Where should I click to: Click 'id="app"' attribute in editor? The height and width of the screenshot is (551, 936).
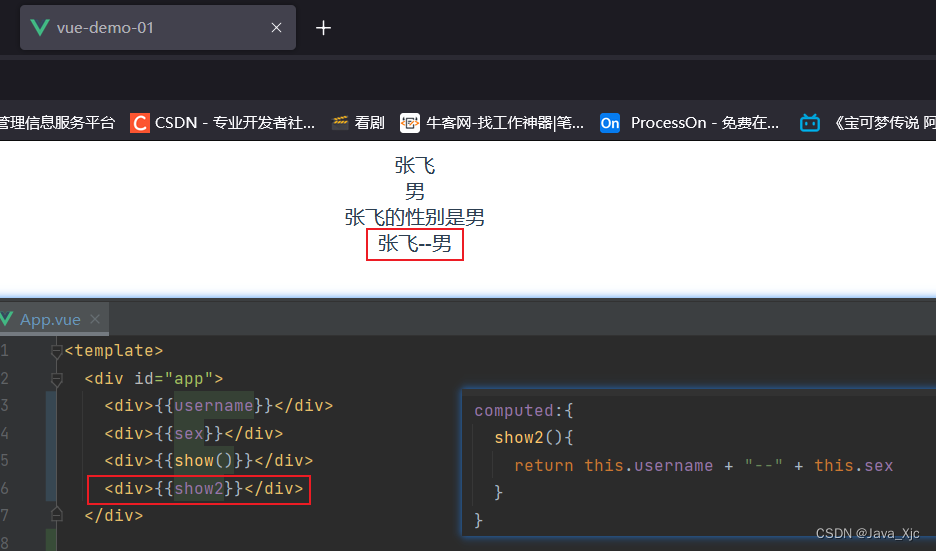point(174,379)
